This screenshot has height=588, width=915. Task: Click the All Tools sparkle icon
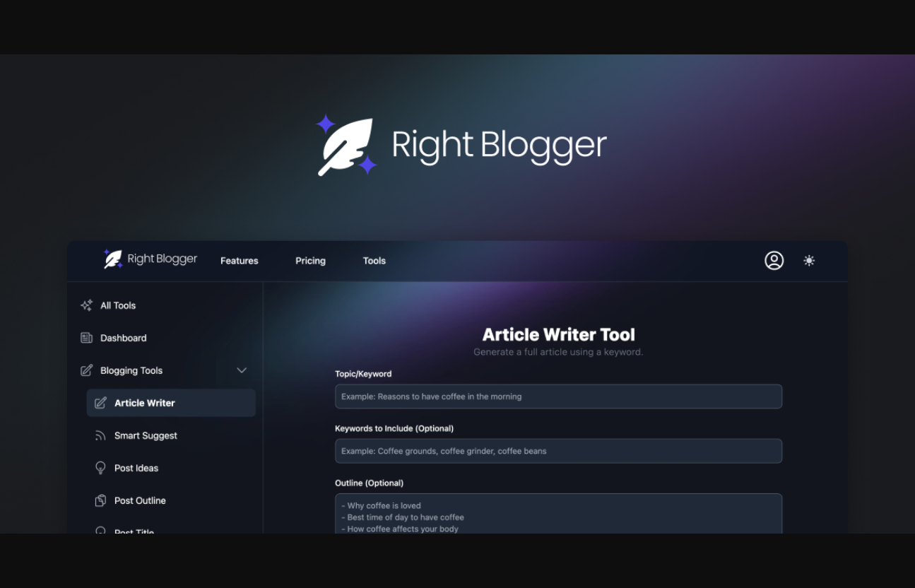point(86,305)
